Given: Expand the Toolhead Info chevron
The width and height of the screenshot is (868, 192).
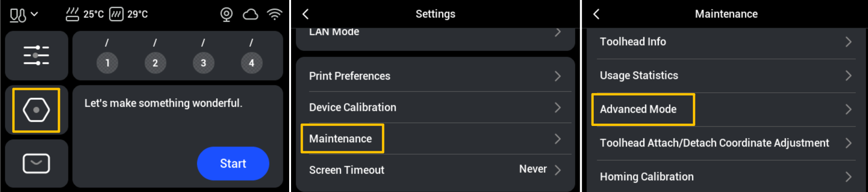Looking at the screenshot, I should (x=848, y=42).
